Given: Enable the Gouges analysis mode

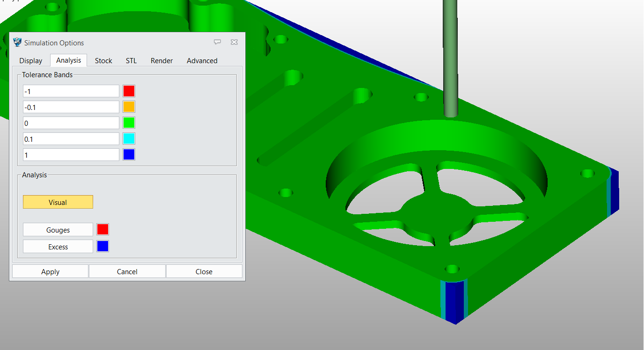Looking at the screenshot, I should [x=58, y=230].
